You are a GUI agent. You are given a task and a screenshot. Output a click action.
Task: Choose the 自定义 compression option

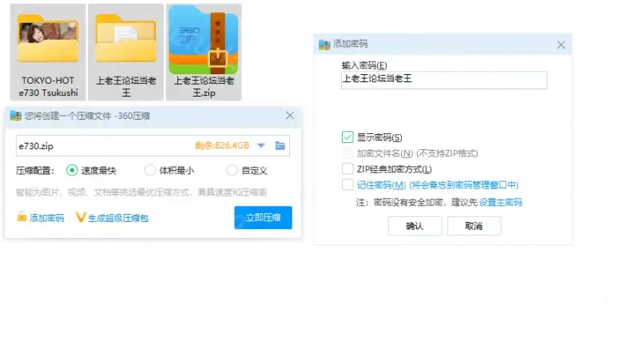232,170
